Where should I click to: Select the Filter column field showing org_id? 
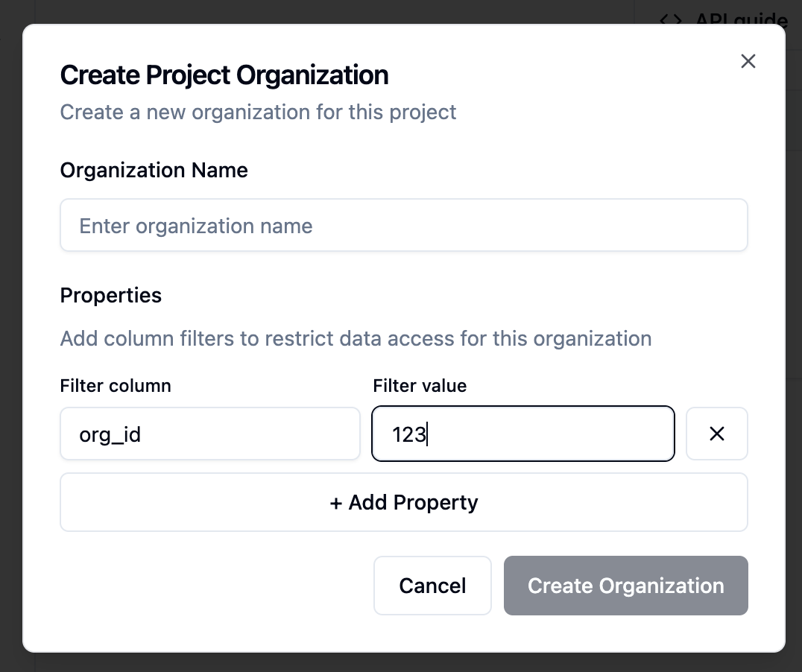tap(209, 433)
